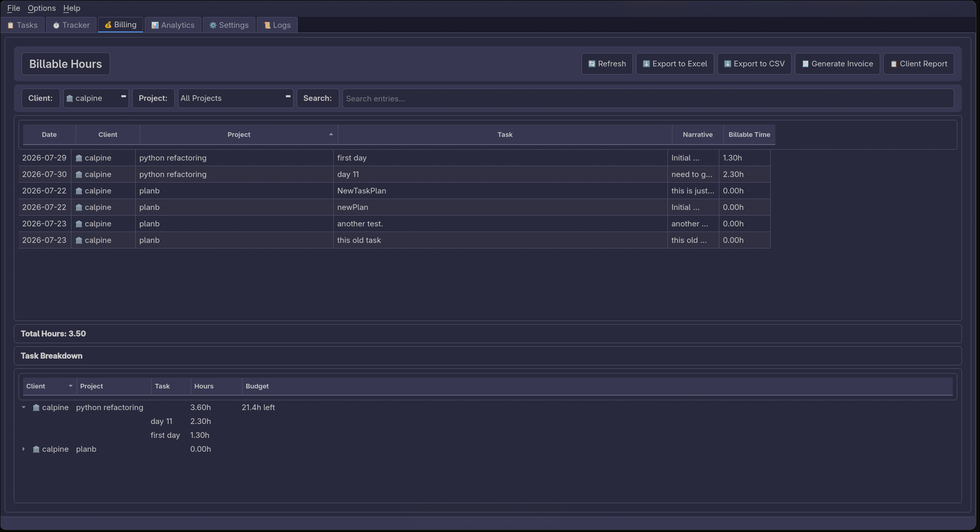This screenshot has height=532, width=980.
Task: Focus the Search entries field
Action: 648,98
